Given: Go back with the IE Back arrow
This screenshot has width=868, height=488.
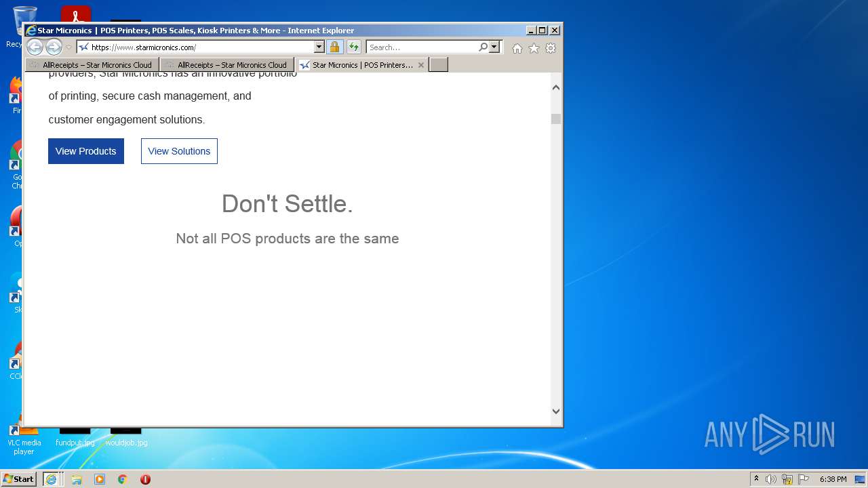Looking at the screenshot, I should (35, 47).
